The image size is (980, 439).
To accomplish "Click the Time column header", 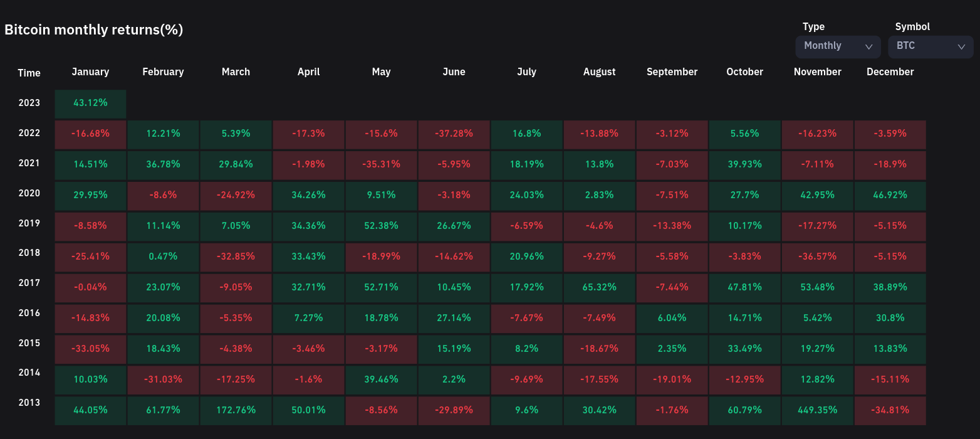I will tap(29, 73).
